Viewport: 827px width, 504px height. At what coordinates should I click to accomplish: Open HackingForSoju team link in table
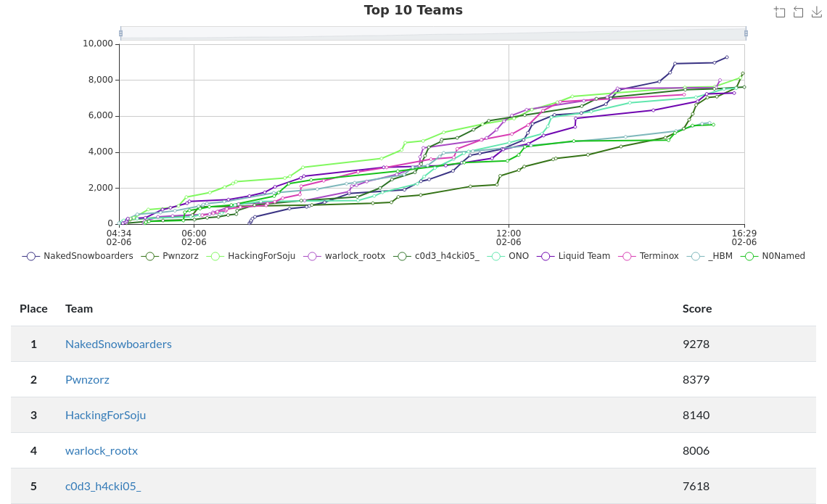(105, 416)
